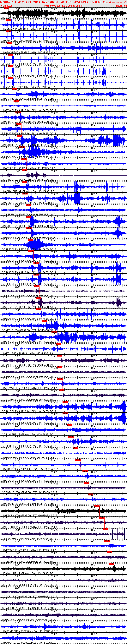Click the start time 16:24:40.00
This screenshot has height=644, width=127.
6,6
